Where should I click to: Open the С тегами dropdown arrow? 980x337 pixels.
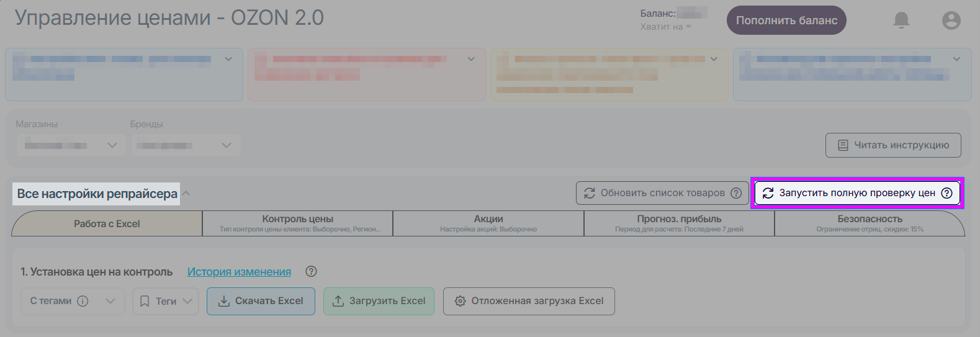pos(110,301)
